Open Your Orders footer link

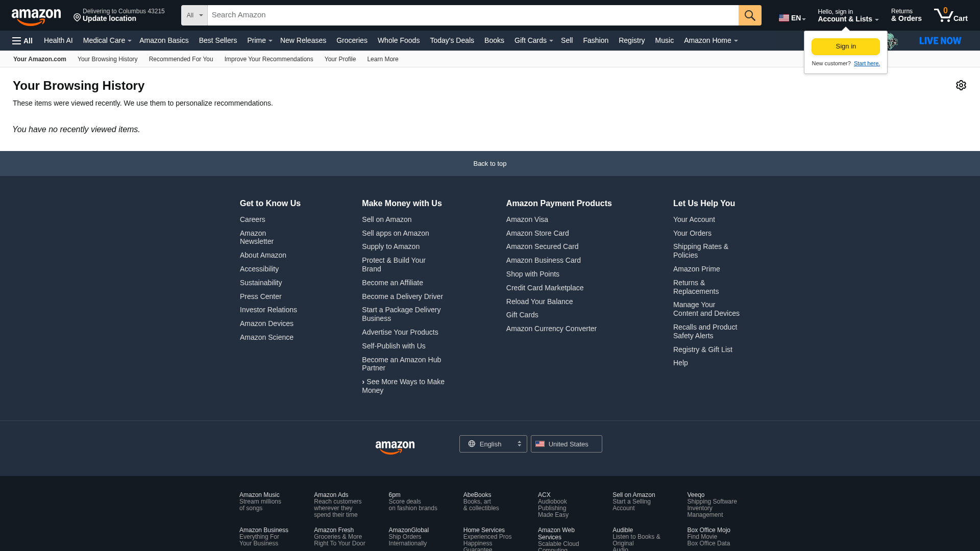coord(692,233)
